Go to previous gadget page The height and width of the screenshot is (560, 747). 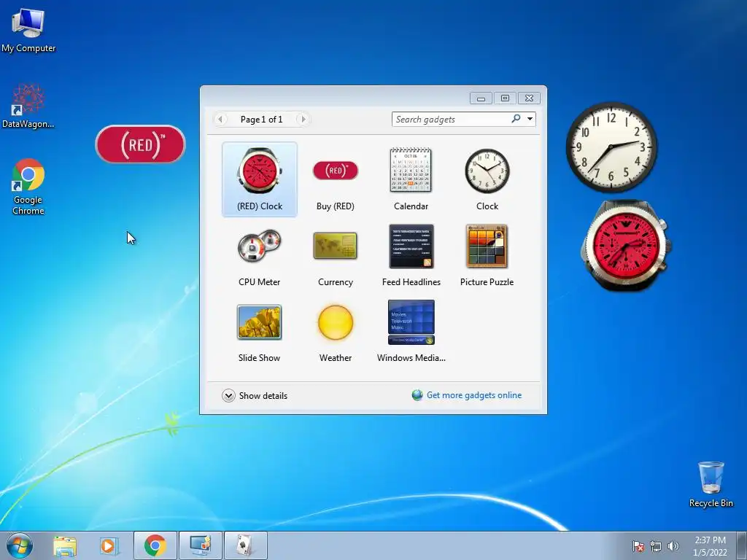[220, 119]
